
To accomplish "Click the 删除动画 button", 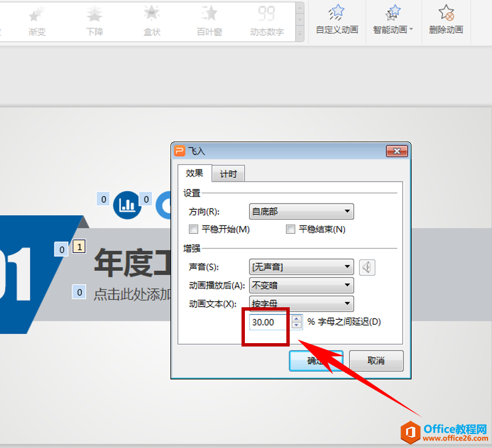I will point(445,19).
